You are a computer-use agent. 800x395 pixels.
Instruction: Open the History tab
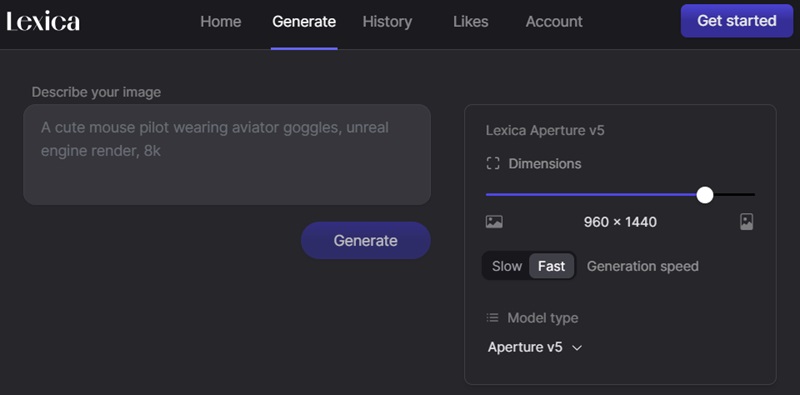pyautogui.click(x=387, y=21)
